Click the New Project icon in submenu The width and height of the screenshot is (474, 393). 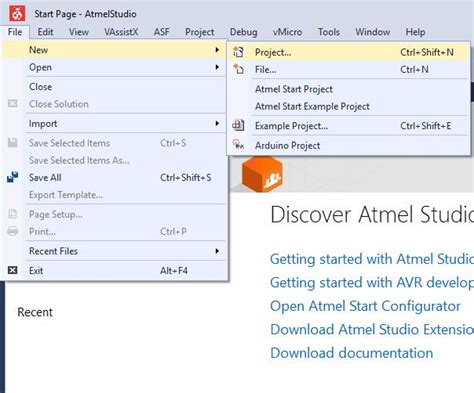click(238, 52)
